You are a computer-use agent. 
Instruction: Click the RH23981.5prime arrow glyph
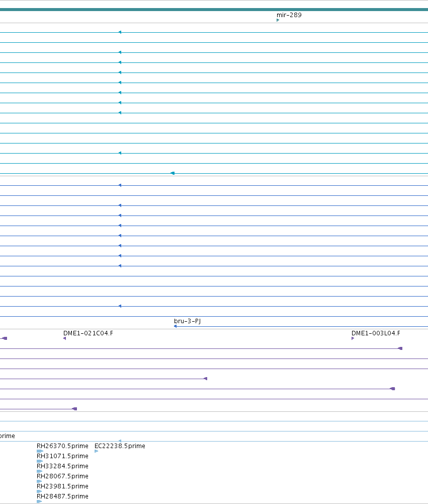click(39, 491)
